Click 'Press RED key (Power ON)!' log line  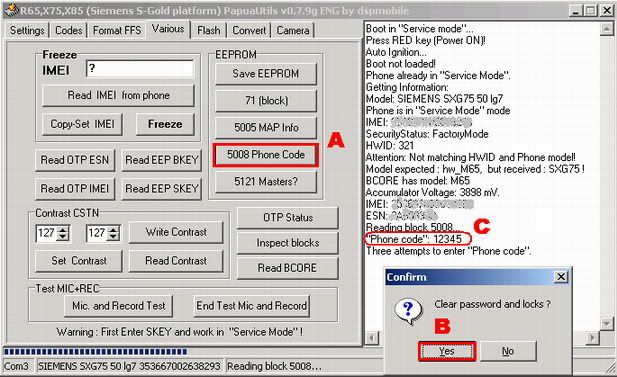tap(426, 41)
